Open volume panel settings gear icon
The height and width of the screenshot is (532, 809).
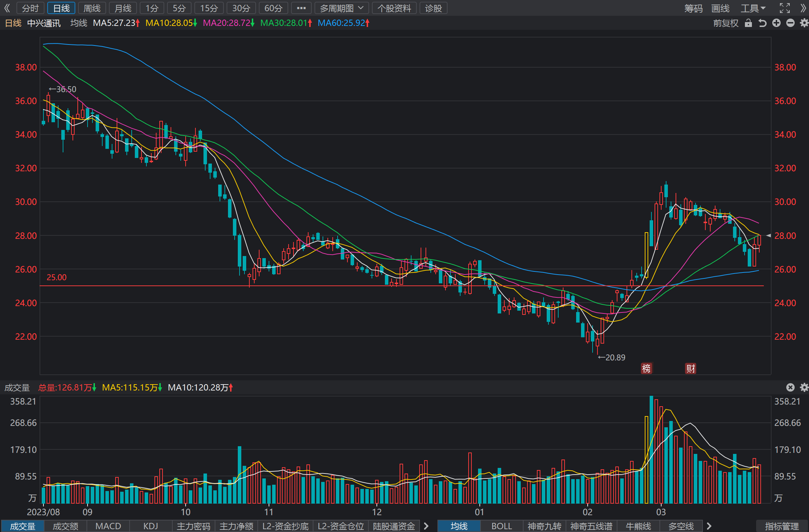(804, 387)
